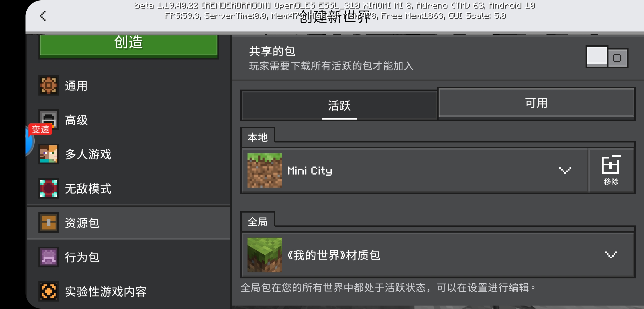Switch to the 活跃 tab
Screen dimensions: 644x309
pyautogui.click(x=339, y=106)
